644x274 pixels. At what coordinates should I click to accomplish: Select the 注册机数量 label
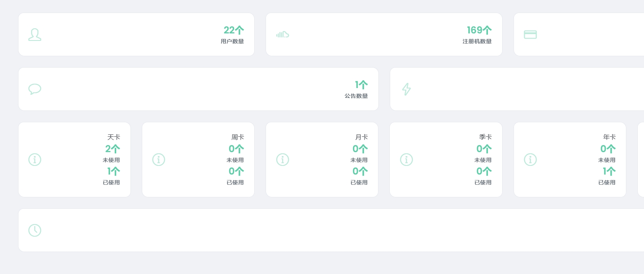click(477, 41)
